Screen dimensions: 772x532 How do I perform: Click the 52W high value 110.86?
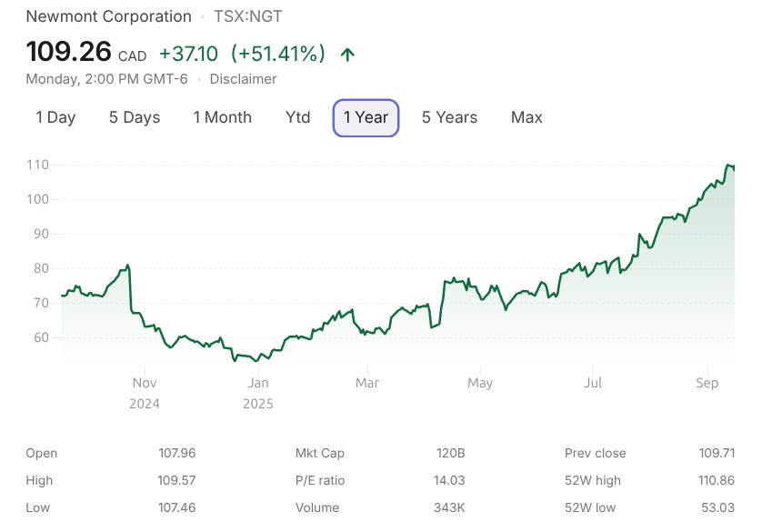click(x=717, y=480)
